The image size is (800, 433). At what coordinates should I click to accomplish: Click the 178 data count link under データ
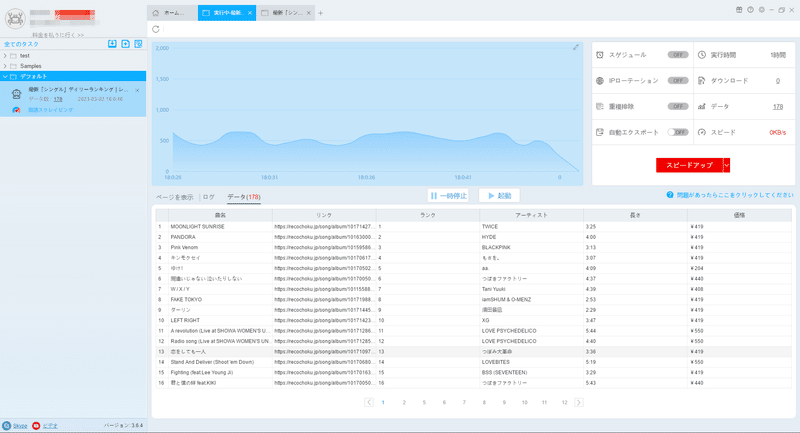coord(778,107)
